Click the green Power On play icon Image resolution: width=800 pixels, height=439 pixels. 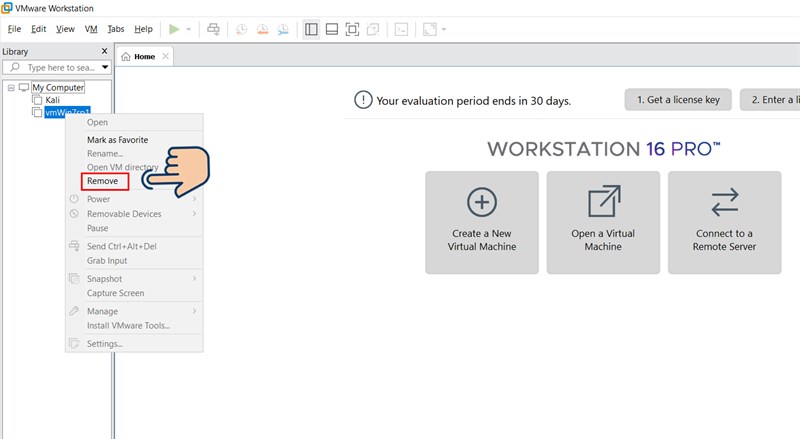174,29
